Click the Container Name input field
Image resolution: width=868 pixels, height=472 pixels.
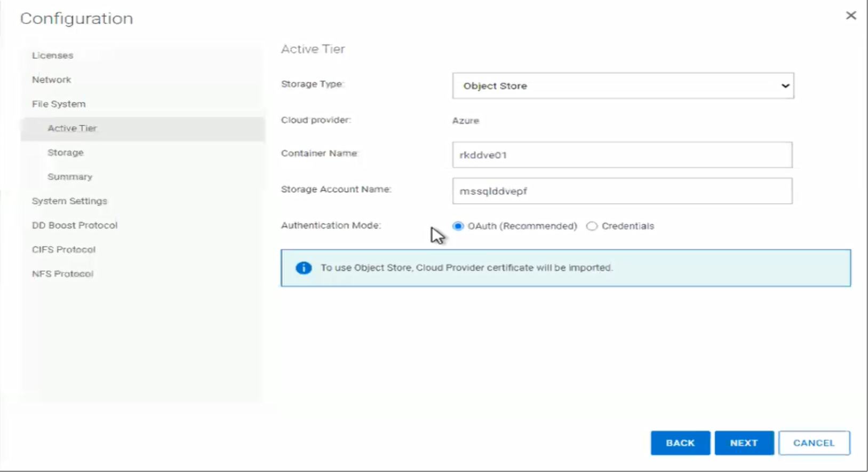click(622, 155)
